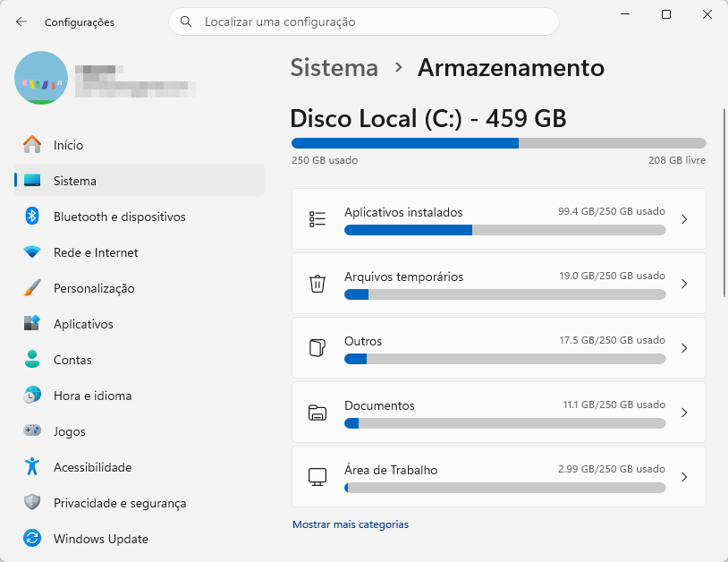The height and width of the screenshot is (562, 728).
Task: Click '2.99 GB/250 GB usado' value
Action: (612, 469)
